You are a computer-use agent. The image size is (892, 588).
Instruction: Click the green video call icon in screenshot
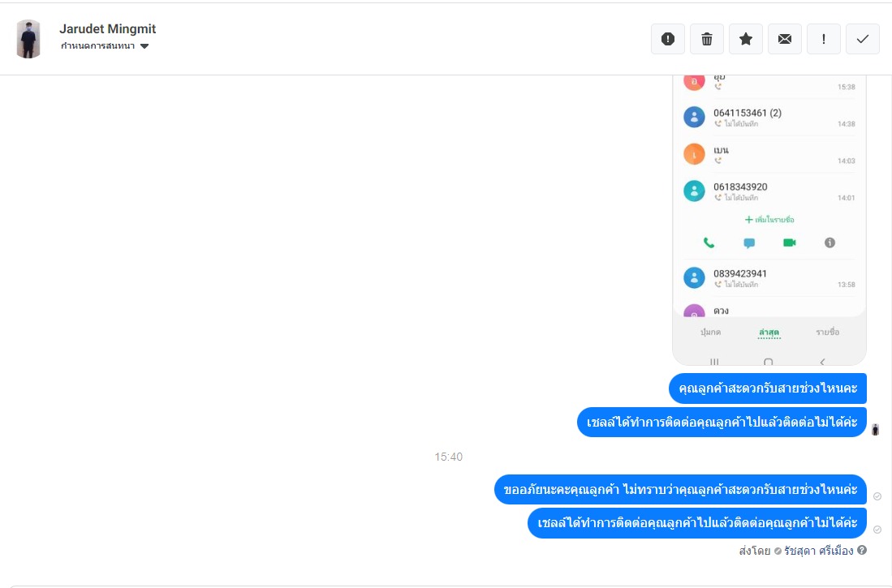(x=789, y=242)
